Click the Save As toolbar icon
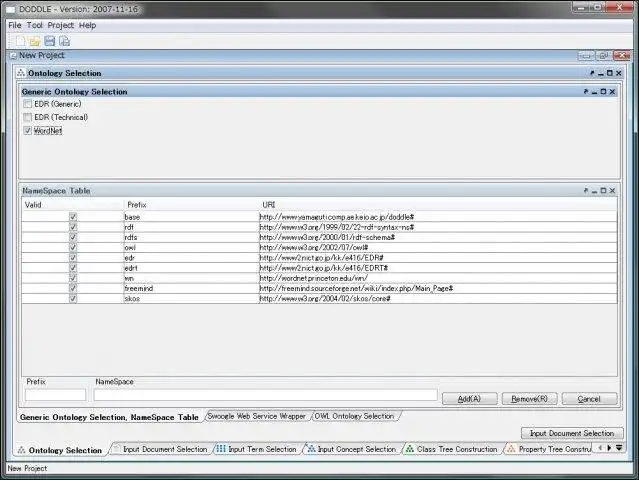 point(64,41)
